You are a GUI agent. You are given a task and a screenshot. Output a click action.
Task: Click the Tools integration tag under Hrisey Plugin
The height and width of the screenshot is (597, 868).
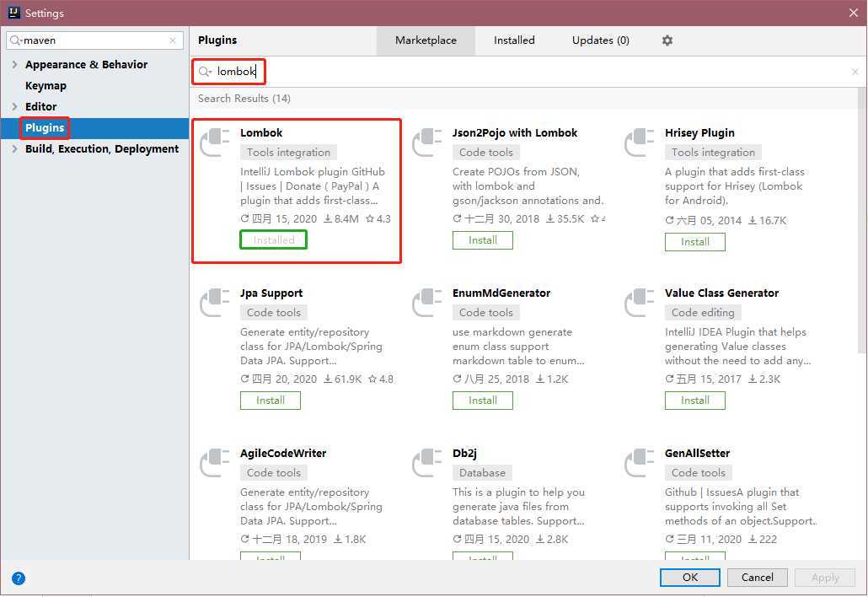pos(713,153)
